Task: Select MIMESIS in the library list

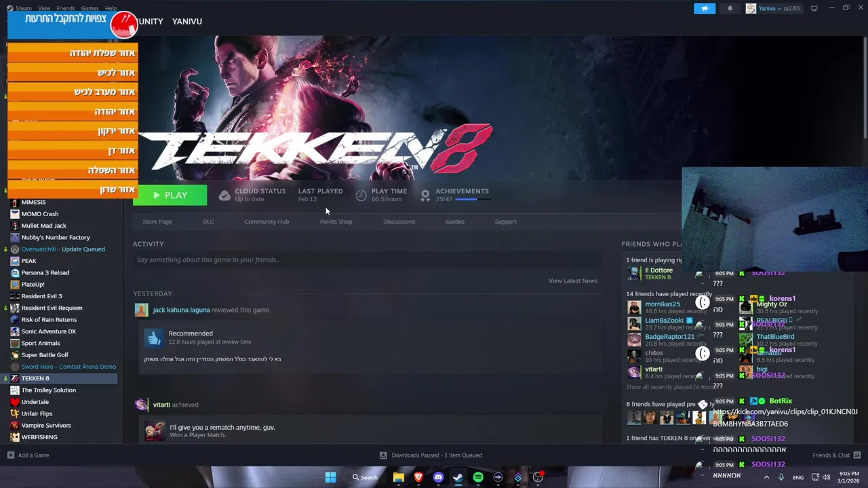Action: pos(33,202)
